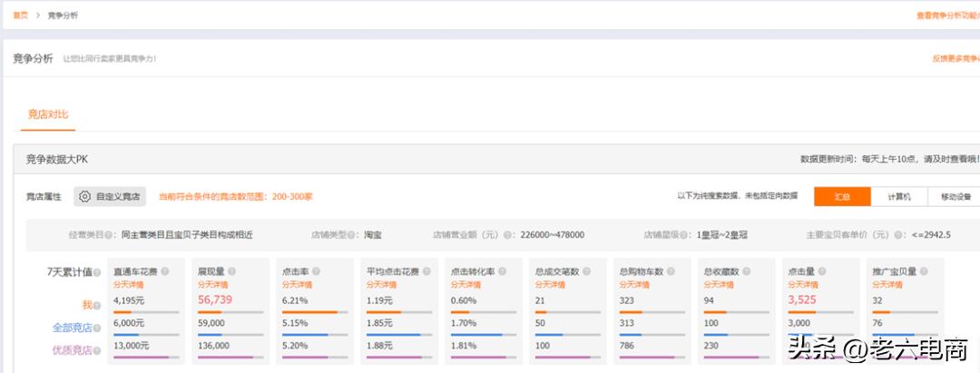
Task: Click help icon next to 店铺类型
Action: [351, 236]
